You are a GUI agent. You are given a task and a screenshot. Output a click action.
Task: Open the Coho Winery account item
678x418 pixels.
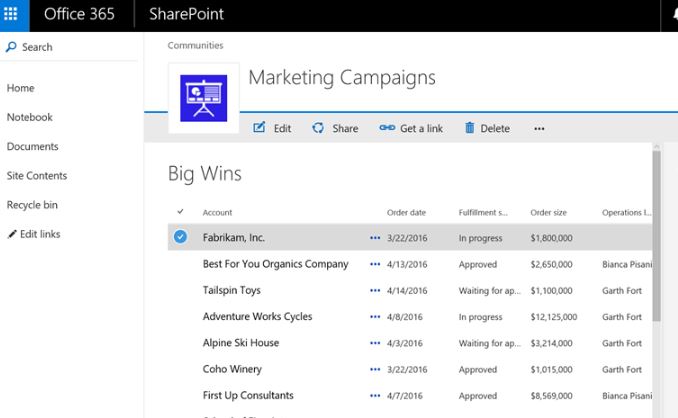[x=232, y=369]
